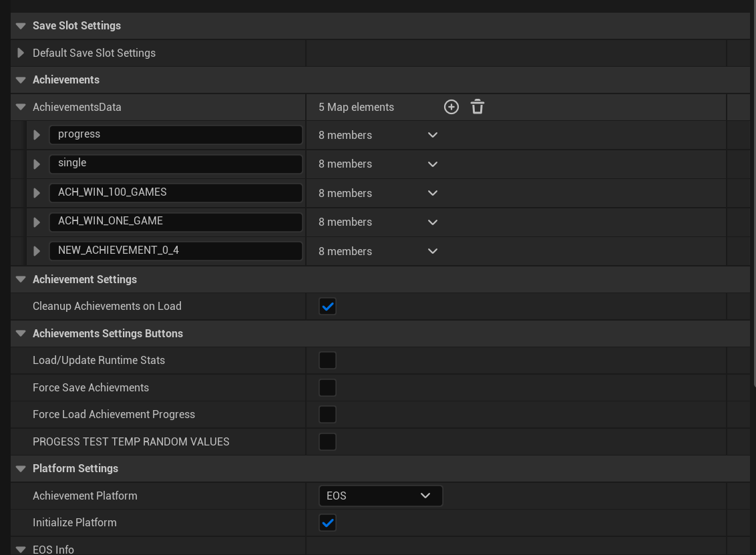Image resolution: width=756 pixels, height=555 pixels.
Task: Click the NEW_ACHIEVEMENT_0_4 key name field
Action: (176, 250)
